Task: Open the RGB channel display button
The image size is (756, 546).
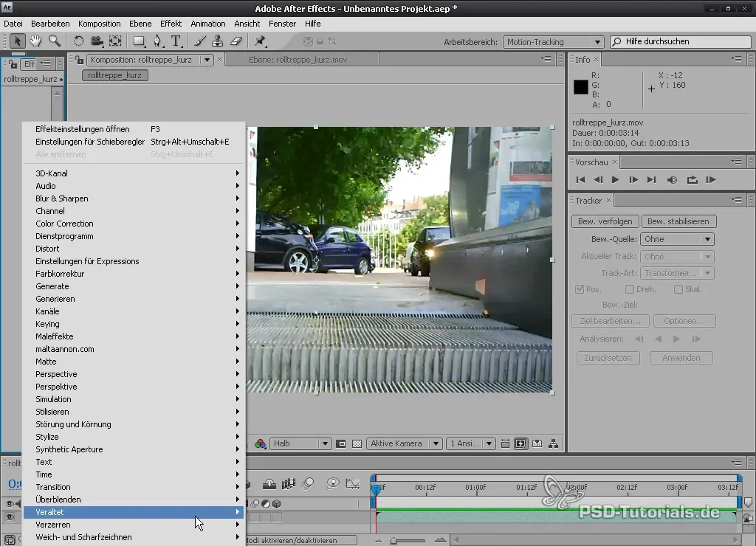Action: point(261,444)
